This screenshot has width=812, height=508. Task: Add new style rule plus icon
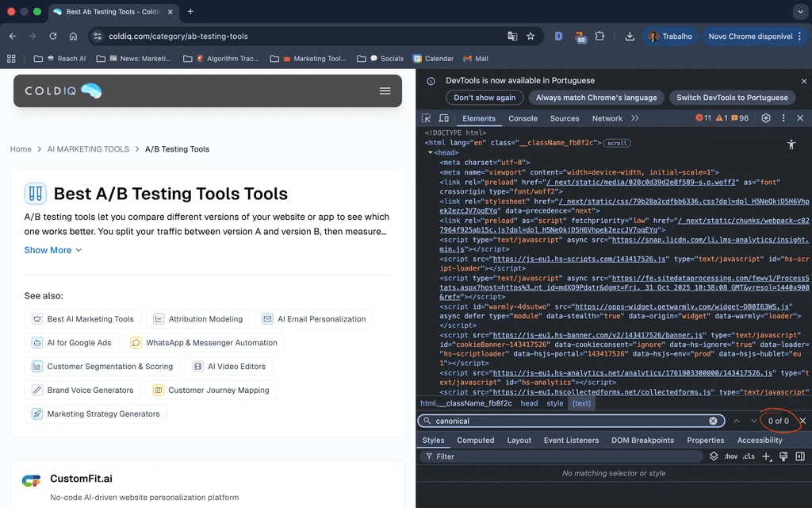pyautogui.click(x=767, y=456)
